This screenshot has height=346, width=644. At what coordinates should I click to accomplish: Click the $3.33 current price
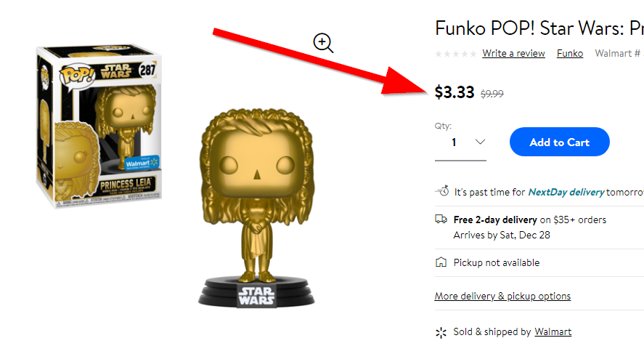[455, 92]
